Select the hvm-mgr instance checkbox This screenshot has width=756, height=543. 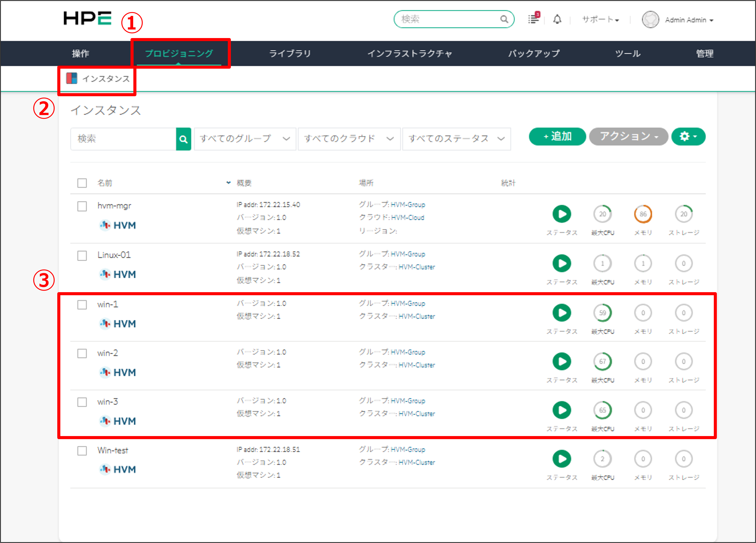[x=82, y=206]
